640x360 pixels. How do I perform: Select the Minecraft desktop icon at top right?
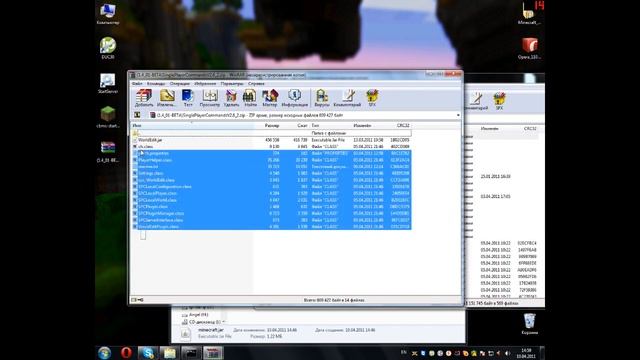[529, 13]
